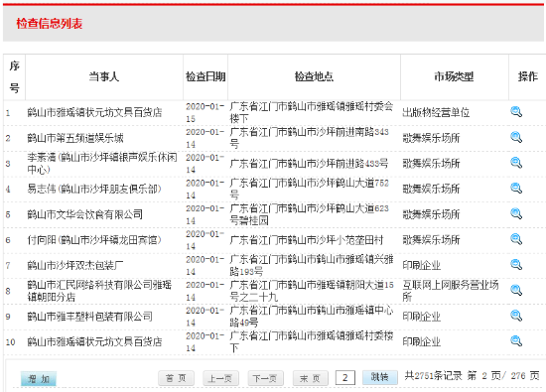Click the 检查地点 column header

pos(314,77)
